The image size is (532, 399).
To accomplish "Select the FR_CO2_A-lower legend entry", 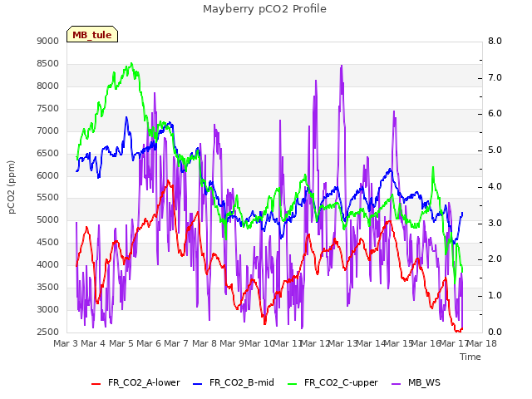I will click(x=135, y=382).
